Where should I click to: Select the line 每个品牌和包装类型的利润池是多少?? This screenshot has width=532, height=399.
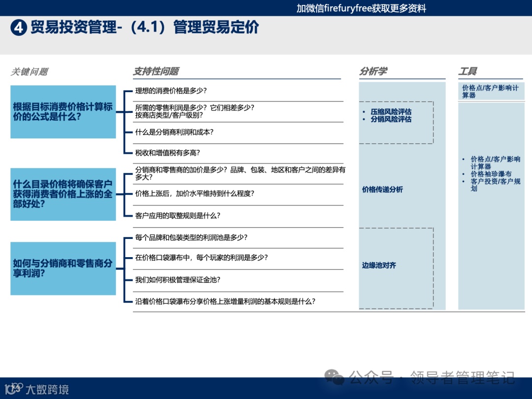191,237
